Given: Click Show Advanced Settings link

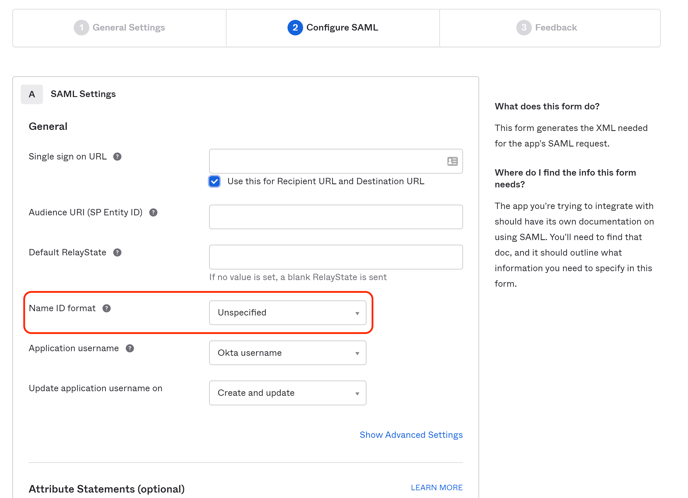Looking at the screenshot, I should coord(411,435).
